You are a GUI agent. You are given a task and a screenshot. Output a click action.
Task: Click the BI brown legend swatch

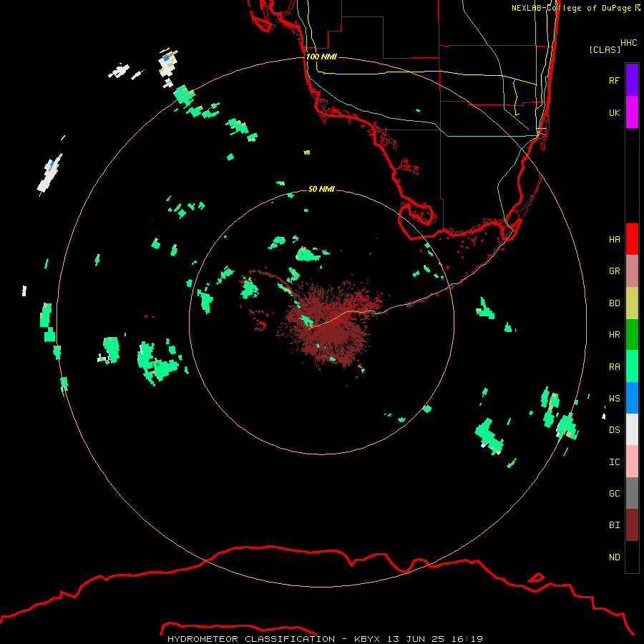[632, 525]
